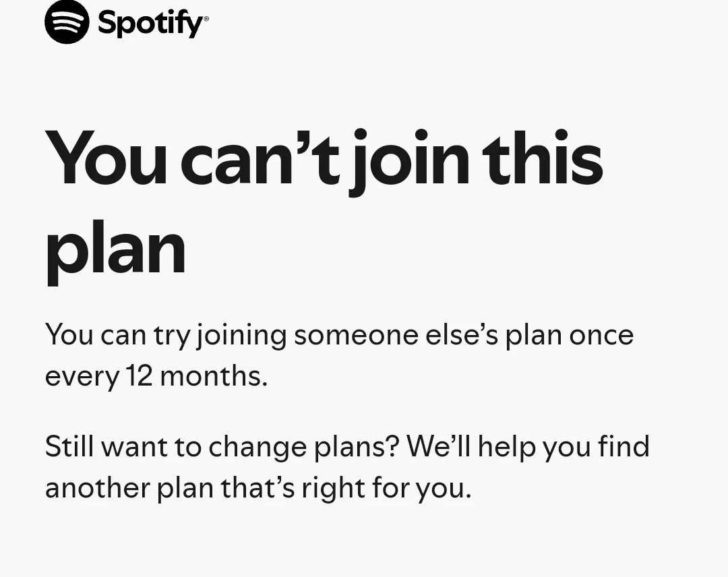Click the word "We'll" in second paragraph

coord(439,446)
